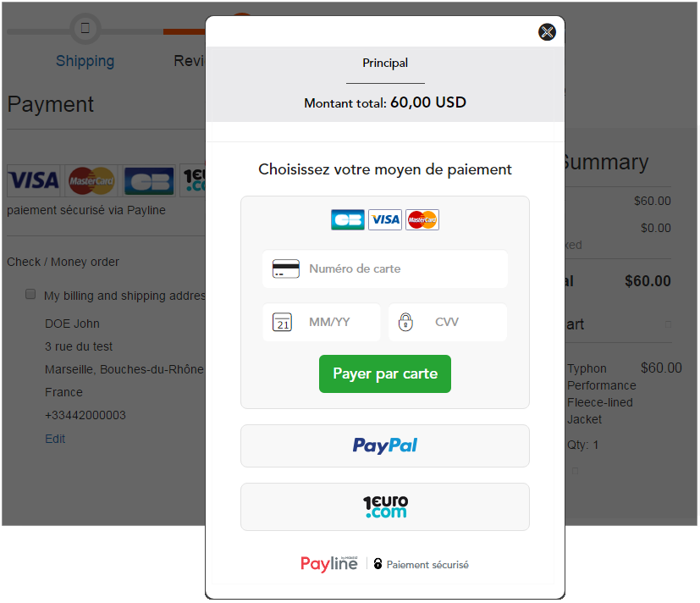Expand the cart items section in summary
The image size is (700, 603).
point(668,324)
